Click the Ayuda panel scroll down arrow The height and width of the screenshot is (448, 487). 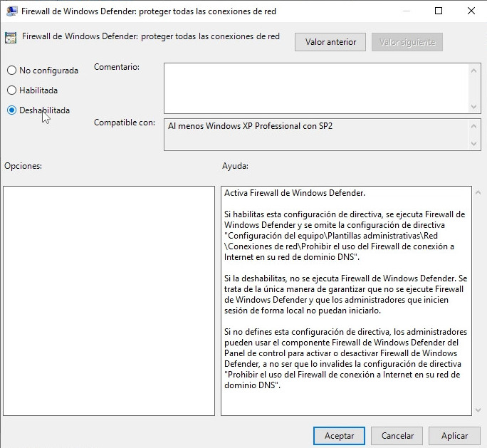476,409
